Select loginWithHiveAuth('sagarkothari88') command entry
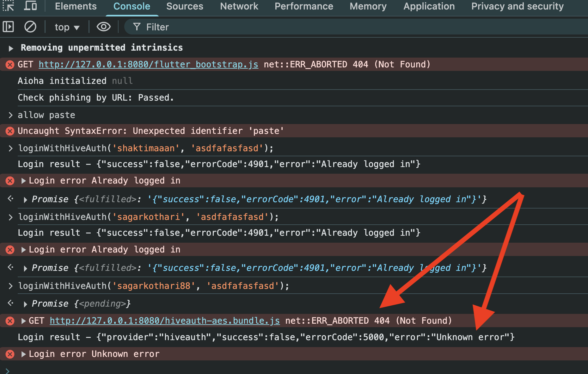The width and height of the screenshot is (588, 374). click(154, 286)
